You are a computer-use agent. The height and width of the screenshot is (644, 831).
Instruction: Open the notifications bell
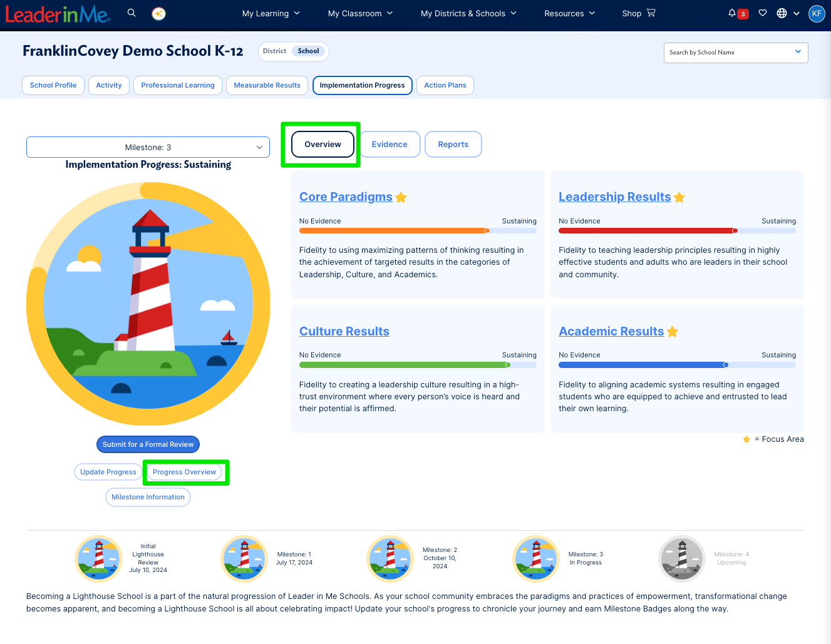[732, 13]
